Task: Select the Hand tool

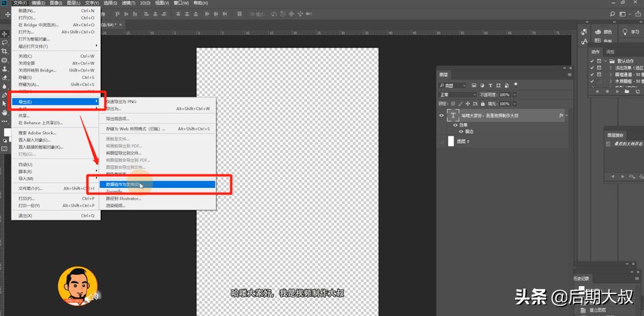Action: point(5,112)
